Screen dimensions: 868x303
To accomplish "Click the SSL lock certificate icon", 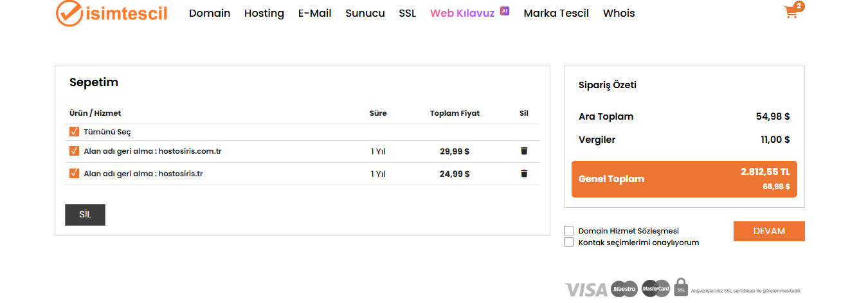I will click(681, 288).
